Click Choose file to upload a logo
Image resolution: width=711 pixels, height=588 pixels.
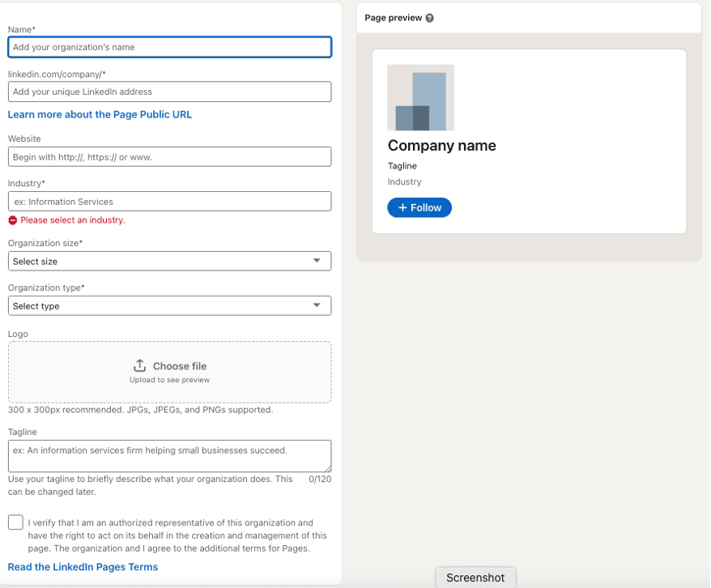pos(179,366)
